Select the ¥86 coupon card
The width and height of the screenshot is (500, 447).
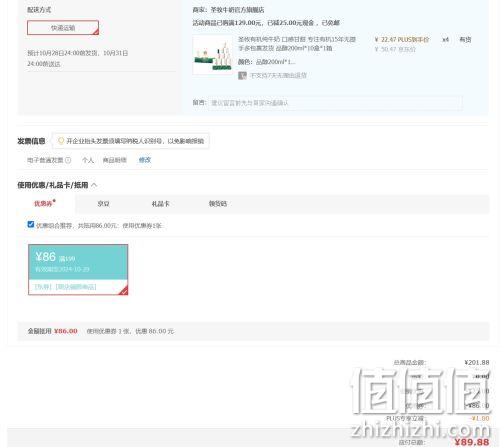[x=78, y=269]
